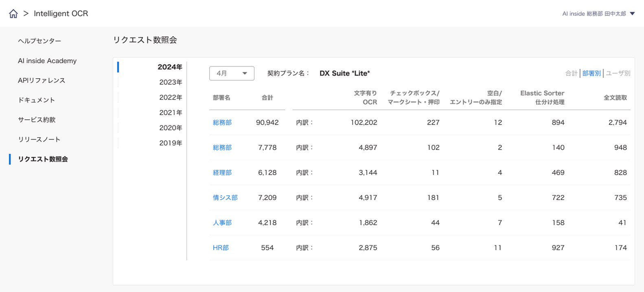Select リクエスト数照会 sidebar item
This screenshot has width=644, height=292.
[x=43, y=159]
